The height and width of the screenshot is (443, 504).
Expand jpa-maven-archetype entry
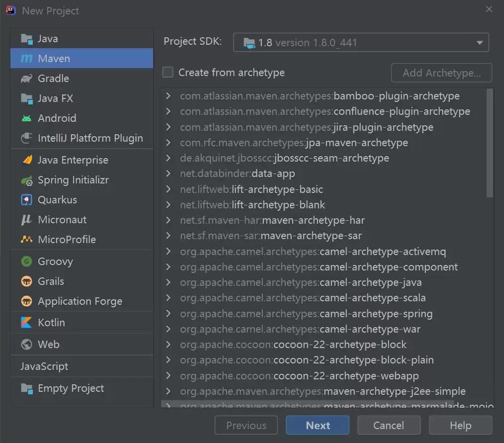(x=168, y=142)
